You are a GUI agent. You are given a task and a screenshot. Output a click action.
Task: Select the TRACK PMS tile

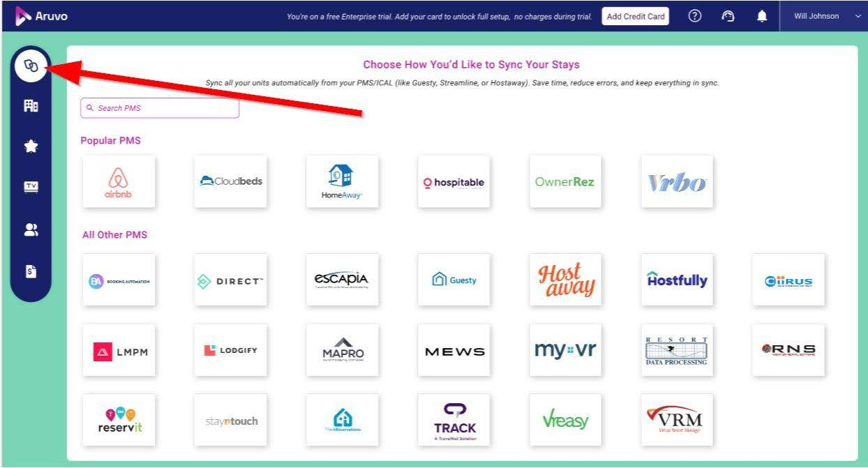[454, 420]
